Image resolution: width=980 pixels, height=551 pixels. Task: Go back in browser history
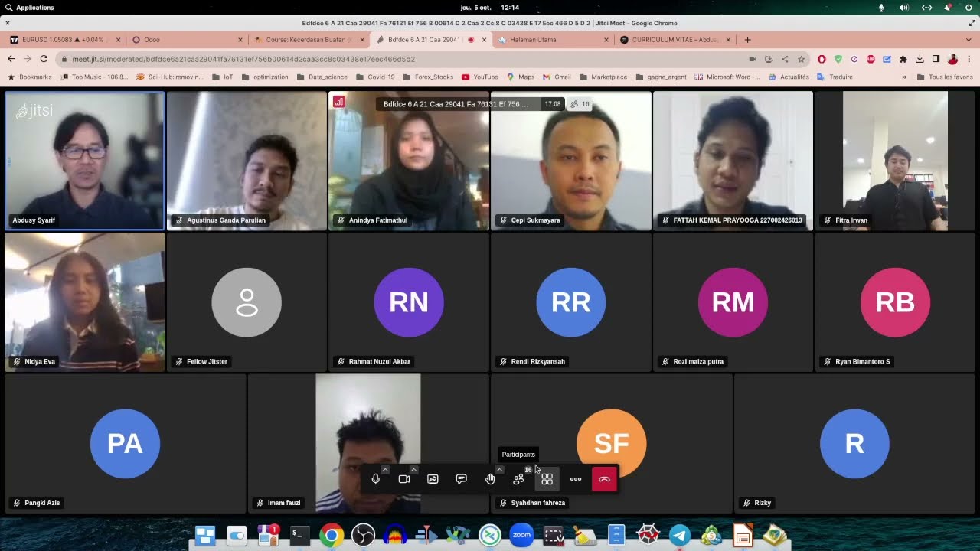click(x=11, y=59)
